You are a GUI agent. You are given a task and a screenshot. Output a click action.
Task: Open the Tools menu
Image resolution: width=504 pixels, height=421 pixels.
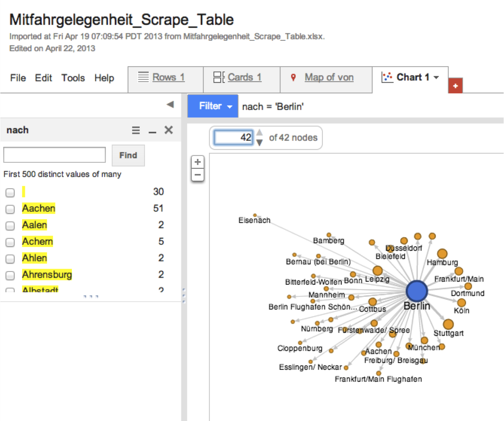tap(73, 78)
